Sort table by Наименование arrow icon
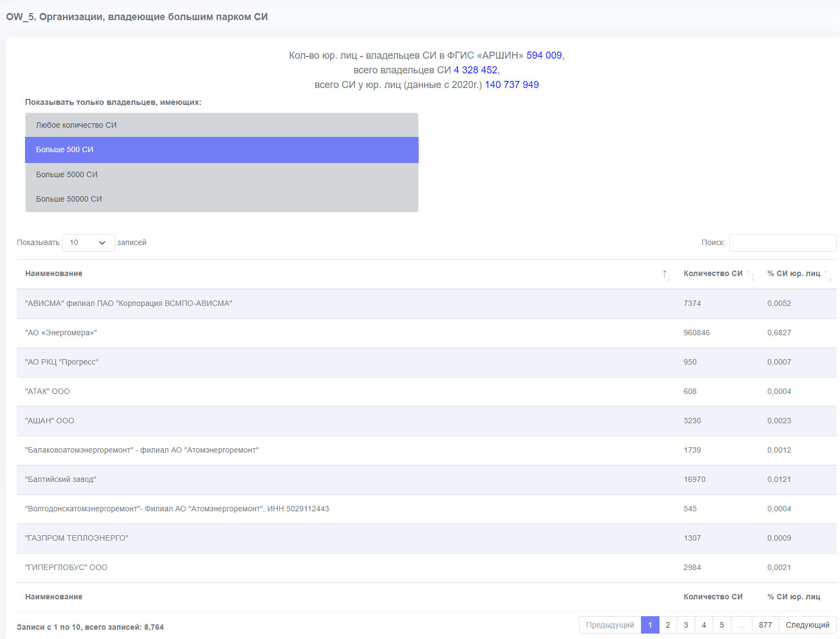 tap(666, 275)
